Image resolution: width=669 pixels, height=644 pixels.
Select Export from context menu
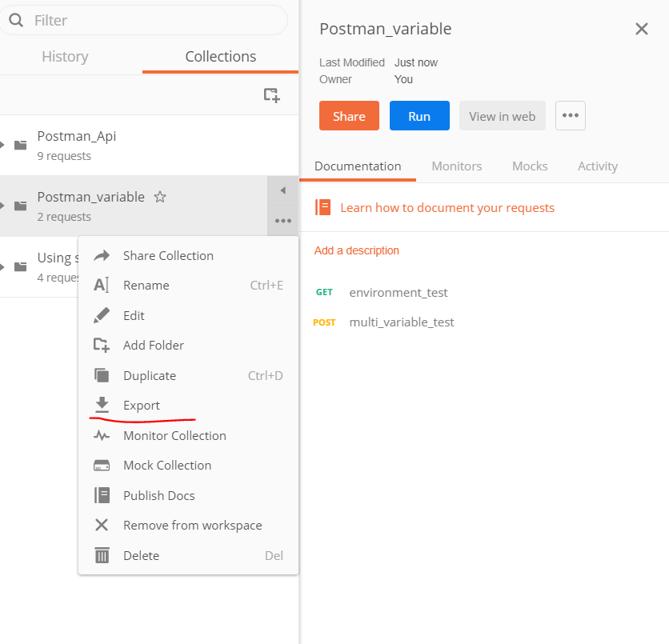(x=188, y=405)
